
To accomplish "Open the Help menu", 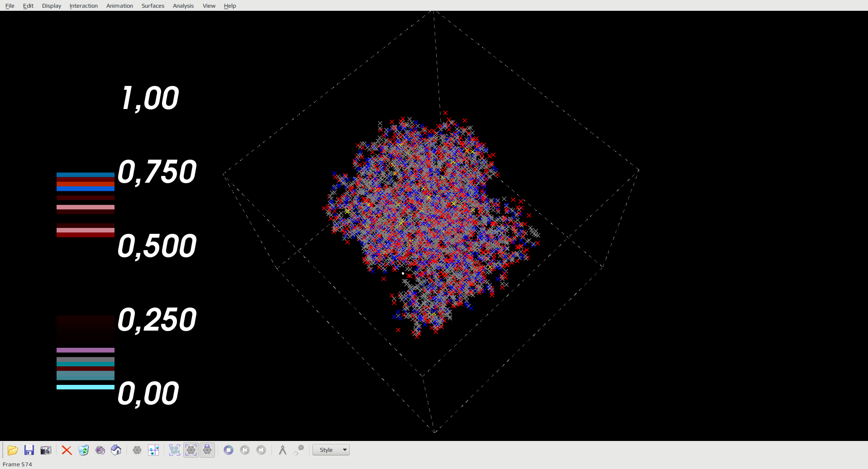I will pos(230,6).
